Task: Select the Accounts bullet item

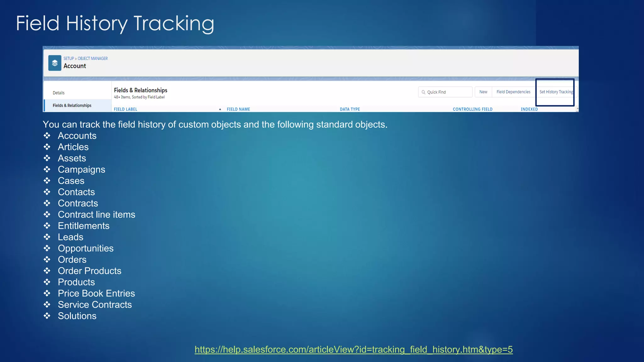Action: tap(77, 136)
